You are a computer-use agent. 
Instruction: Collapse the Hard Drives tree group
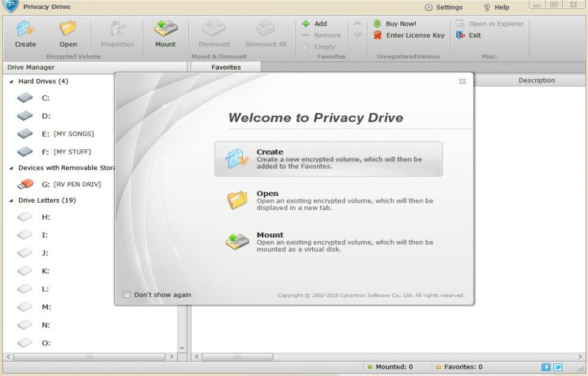[11, 82]
